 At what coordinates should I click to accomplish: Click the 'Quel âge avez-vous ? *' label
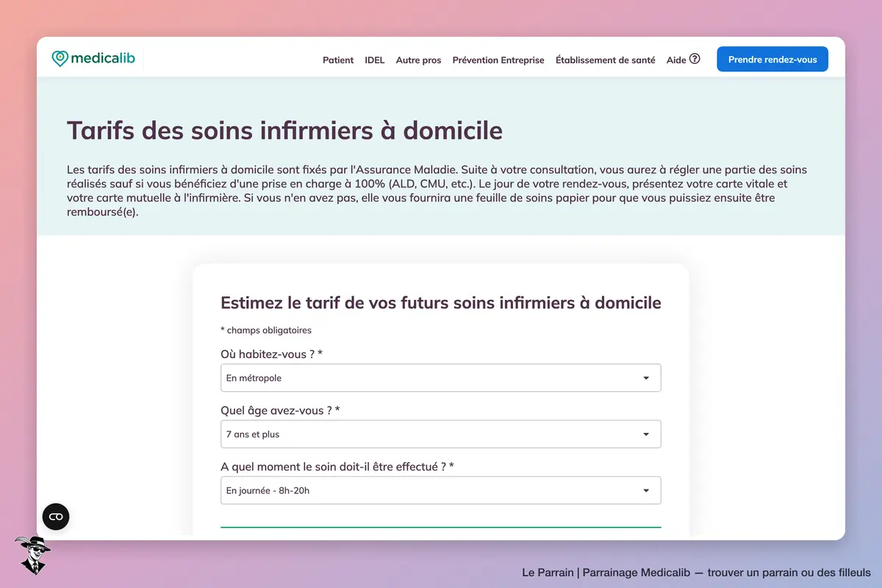click(280, 410)
